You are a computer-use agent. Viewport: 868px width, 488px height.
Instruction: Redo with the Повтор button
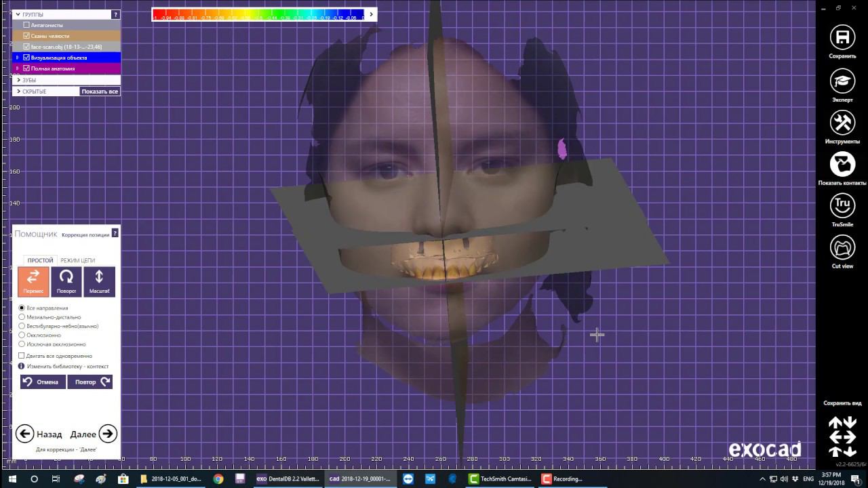tap(90, 382)
